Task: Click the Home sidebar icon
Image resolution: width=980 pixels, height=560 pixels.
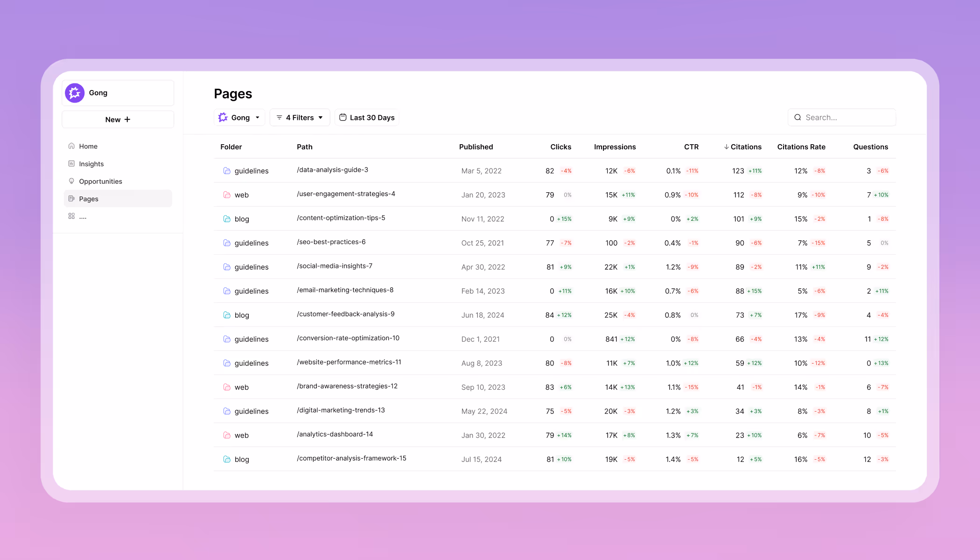Action: (x=71, y=146)
